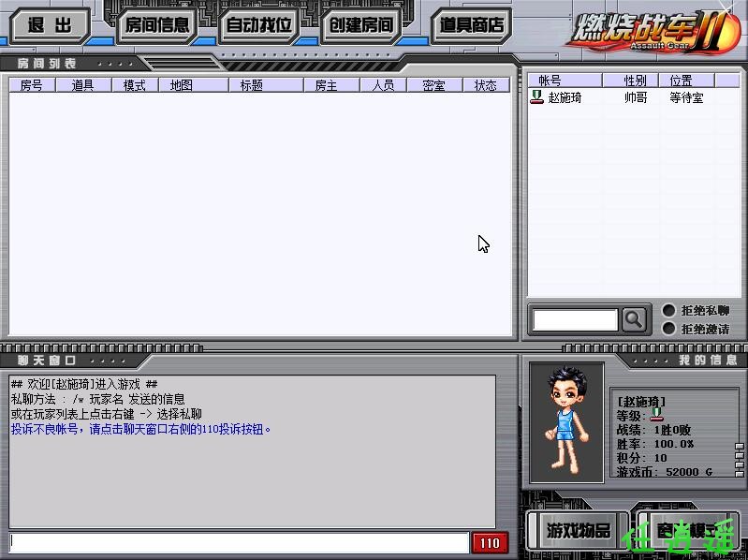
Task: Open the 道具商店 item shop
Action: coord(471,25)
